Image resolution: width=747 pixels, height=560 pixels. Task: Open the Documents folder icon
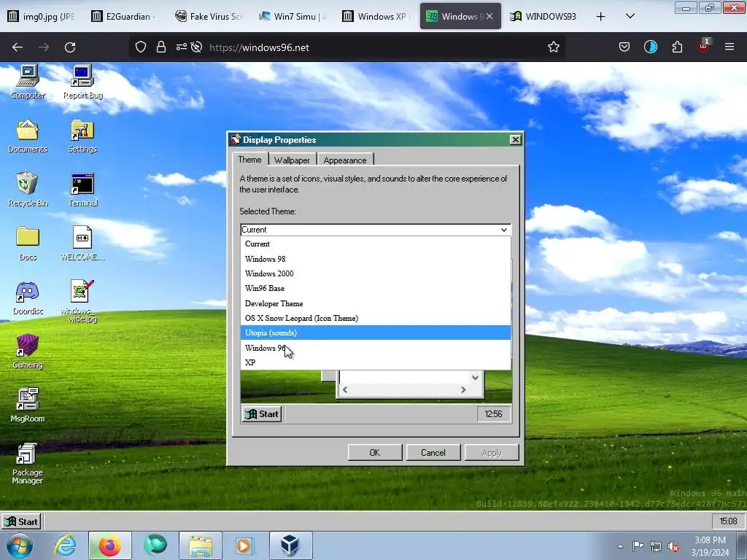point(28,136)
